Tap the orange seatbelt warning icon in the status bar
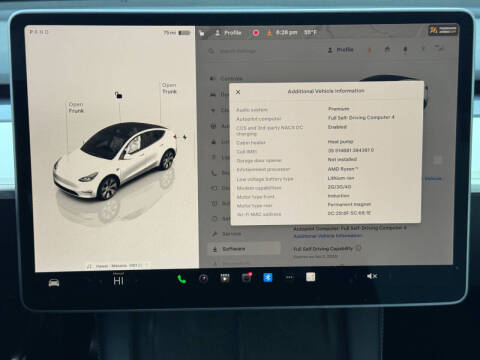 [x=269, y=33]
